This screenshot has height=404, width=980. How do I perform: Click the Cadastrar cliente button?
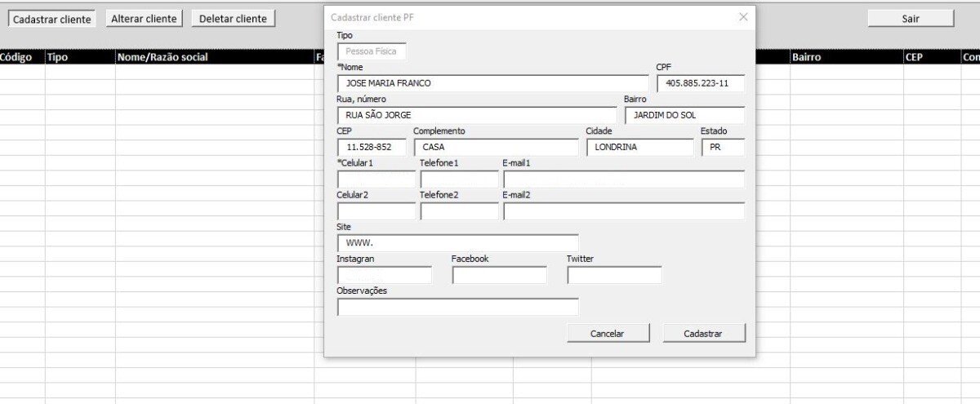tap(52, 19)
